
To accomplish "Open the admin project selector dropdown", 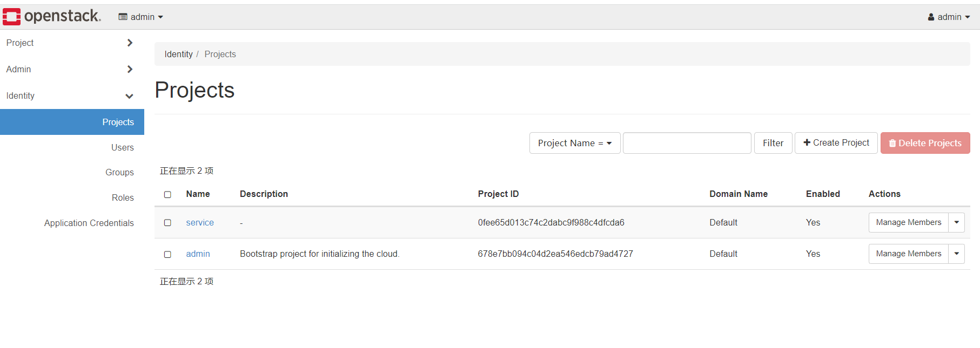I will click(x=141, y=17).
